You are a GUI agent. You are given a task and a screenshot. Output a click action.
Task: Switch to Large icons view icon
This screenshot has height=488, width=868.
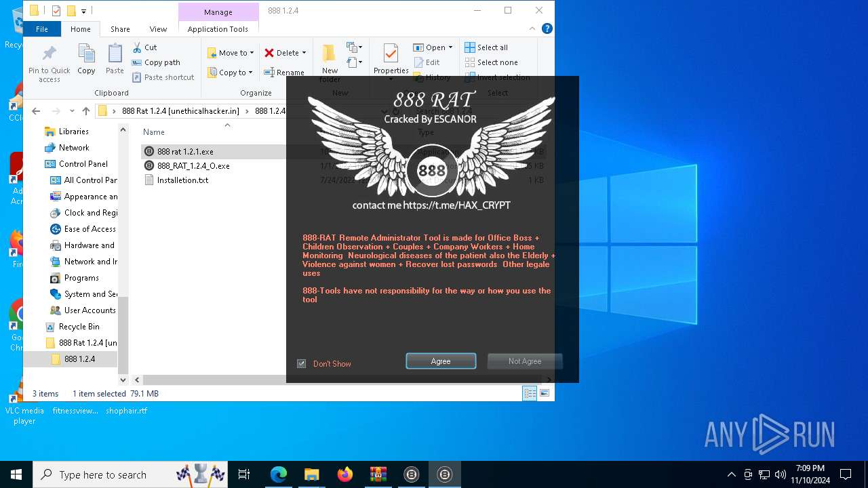point(544,393)
